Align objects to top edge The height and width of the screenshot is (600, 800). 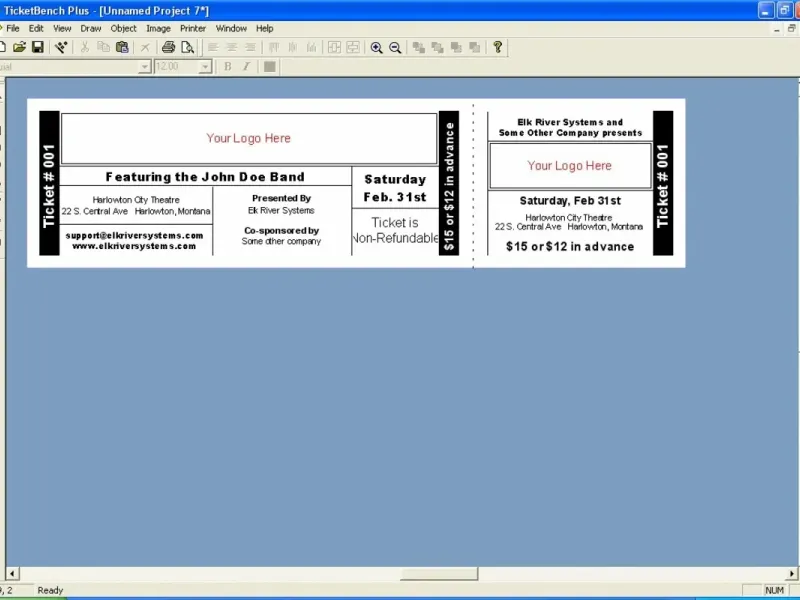[274, 47]
